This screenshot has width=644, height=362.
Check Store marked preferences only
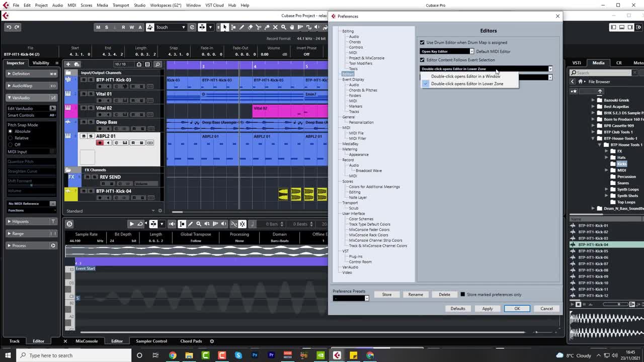pyautogui.click(x=463, y=295)
